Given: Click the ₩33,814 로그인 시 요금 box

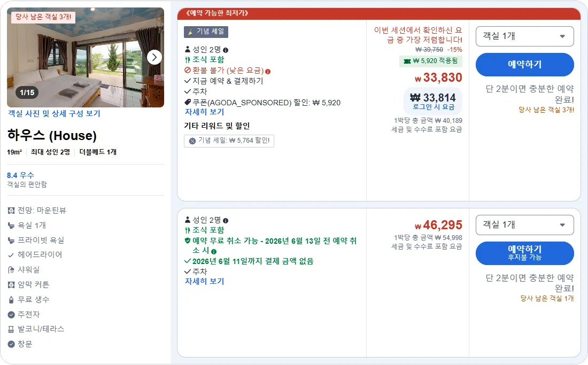Looking at the screenshot, I should (433, 101).
